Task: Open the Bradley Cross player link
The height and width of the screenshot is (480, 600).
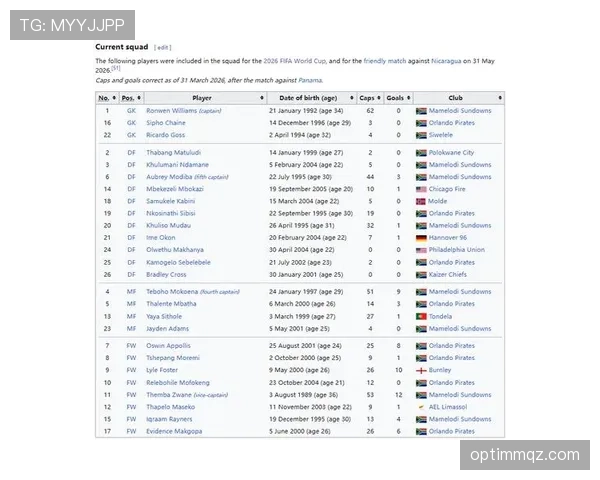Action: point(166,275)
